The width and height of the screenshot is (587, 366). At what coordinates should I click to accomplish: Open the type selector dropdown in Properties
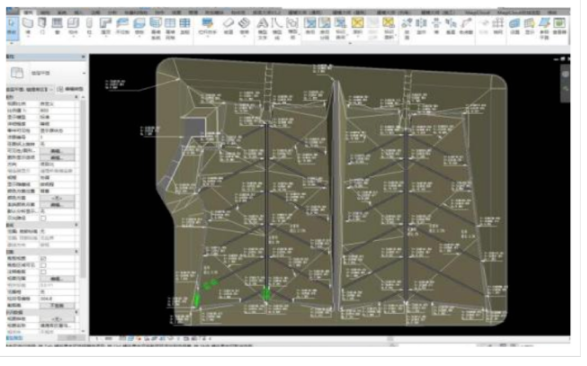(x=83, y=73)
